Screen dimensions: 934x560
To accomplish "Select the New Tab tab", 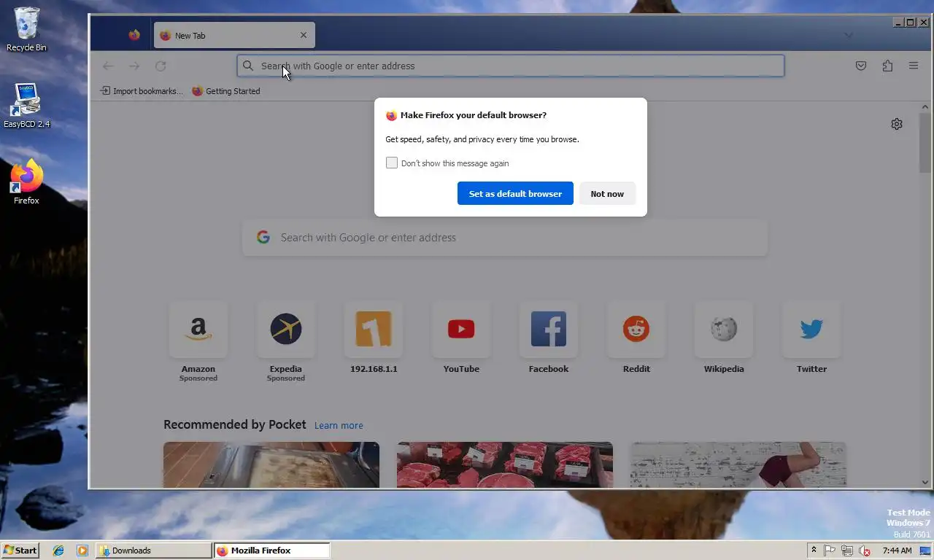I will (x=233, y=35).
